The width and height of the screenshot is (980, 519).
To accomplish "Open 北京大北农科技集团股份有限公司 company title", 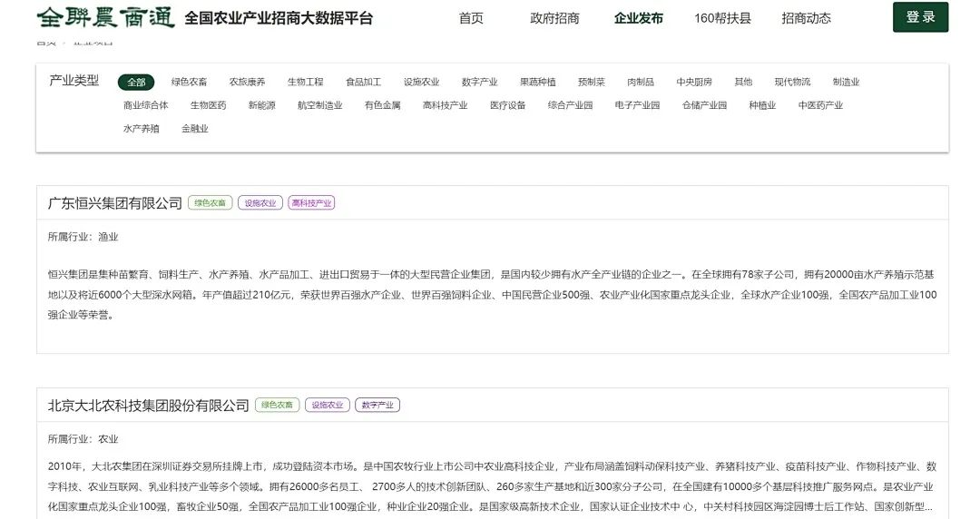I will coord(149,406).
